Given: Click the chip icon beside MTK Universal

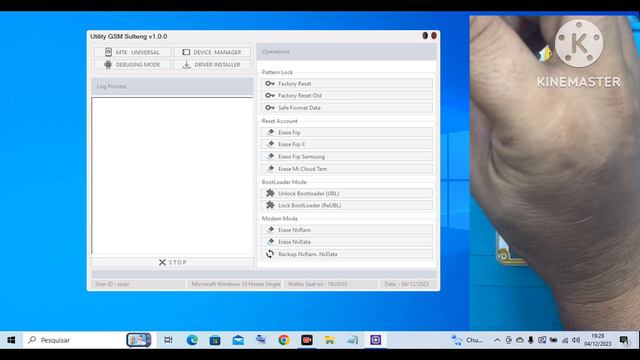Looking at the screenshot, I should click(108, 52).
